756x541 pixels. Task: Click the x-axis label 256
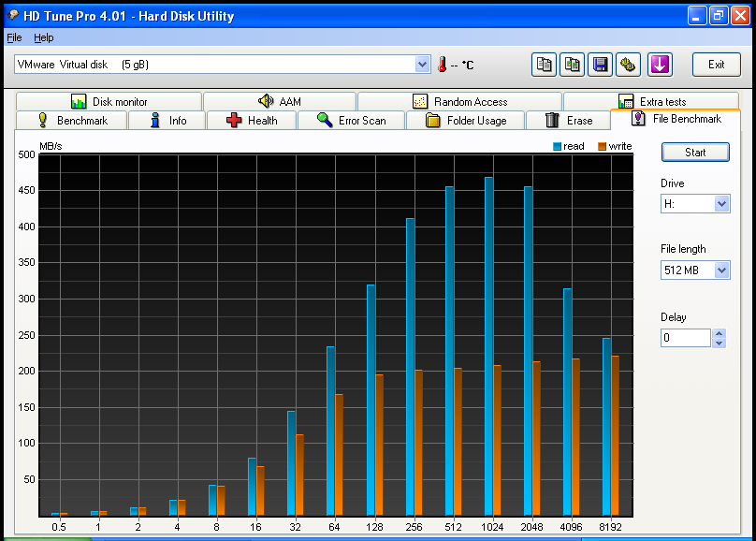pos(414,527)
